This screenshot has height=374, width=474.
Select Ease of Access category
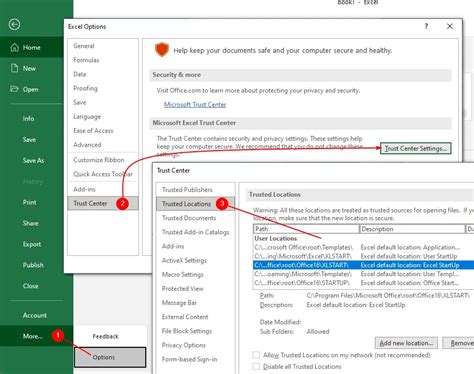[93, 131]
